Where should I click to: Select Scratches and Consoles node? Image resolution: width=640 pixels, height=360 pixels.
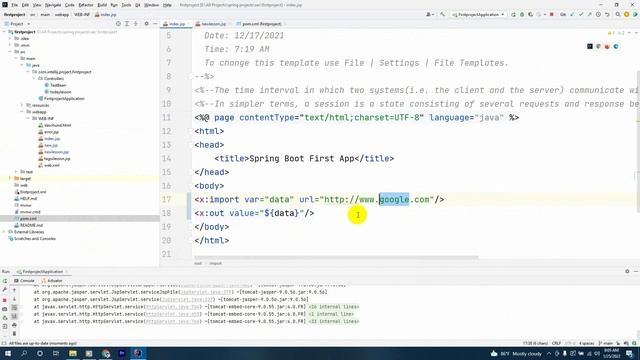tap(35, 238)
